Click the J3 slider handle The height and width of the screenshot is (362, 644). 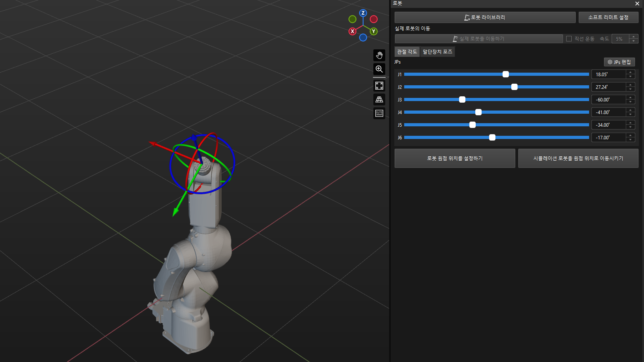tap(462, 99)
